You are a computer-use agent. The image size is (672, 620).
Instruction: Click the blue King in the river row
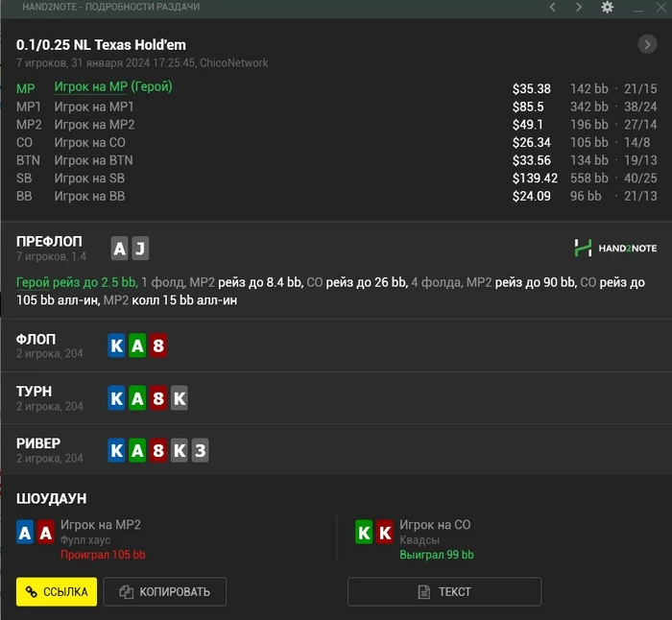116,450
